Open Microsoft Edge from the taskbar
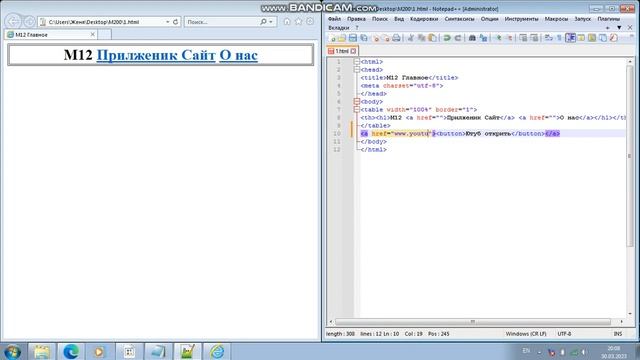640x360 pixels. pos(71,351)
